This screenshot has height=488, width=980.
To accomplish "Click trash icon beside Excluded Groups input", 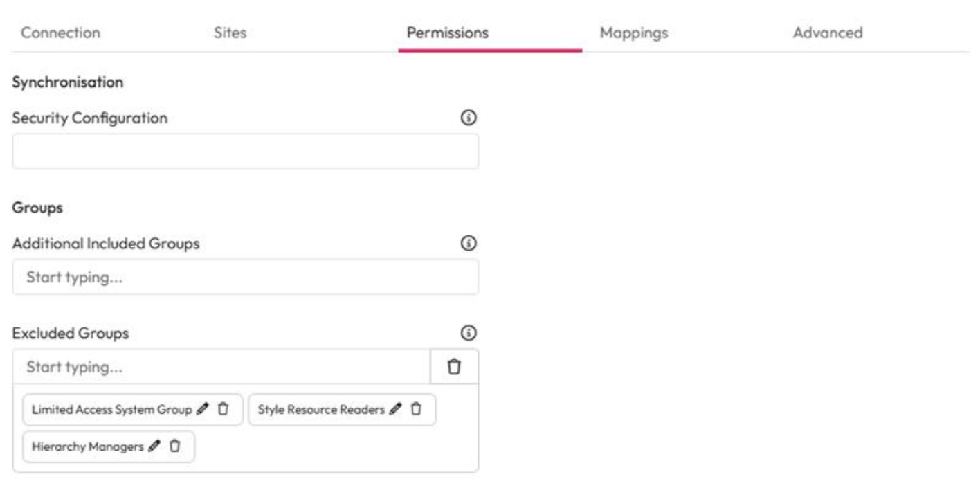I will (x=454, y=367).
